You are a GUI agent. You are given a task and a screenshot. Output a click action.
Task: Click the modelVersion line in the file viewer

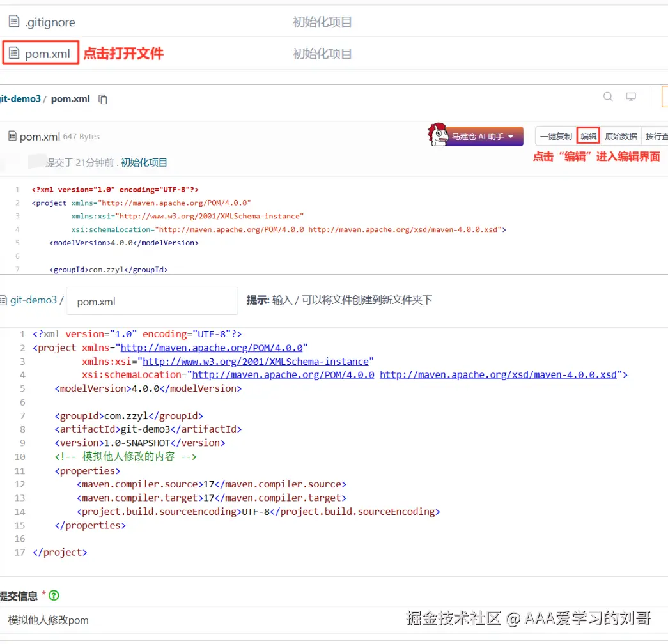(124, 243)
